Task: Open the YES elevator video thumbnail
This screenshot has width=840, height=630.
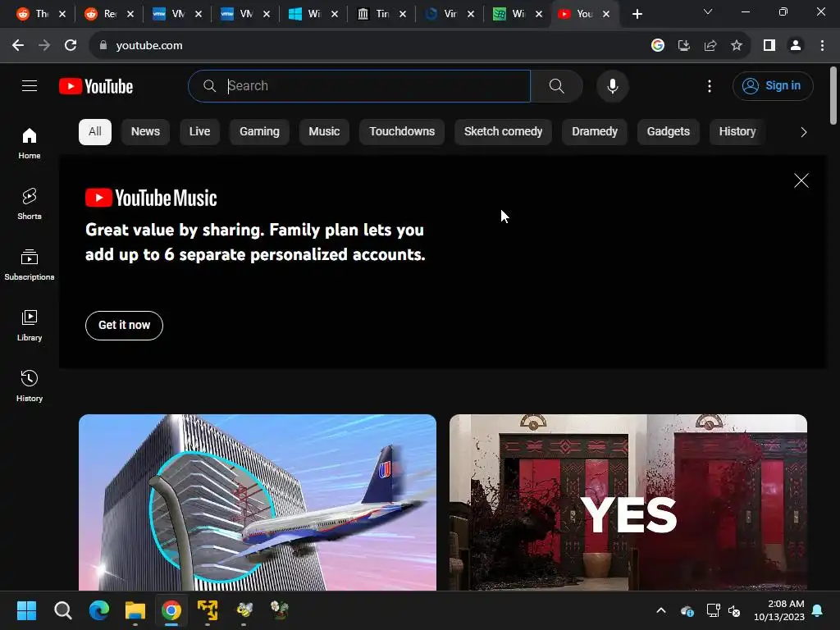Action: [x=628, y=503]
